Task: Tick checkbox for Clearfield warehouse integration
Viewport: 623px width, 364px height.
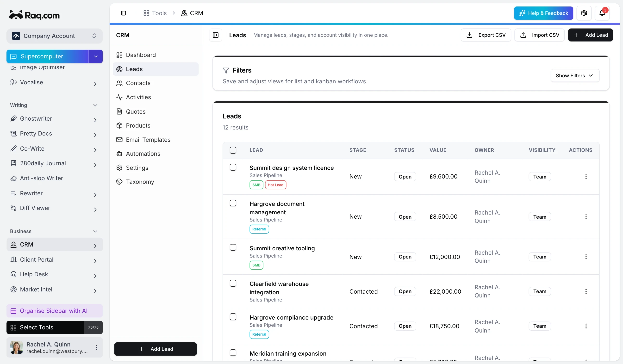Action: (233, 283)
